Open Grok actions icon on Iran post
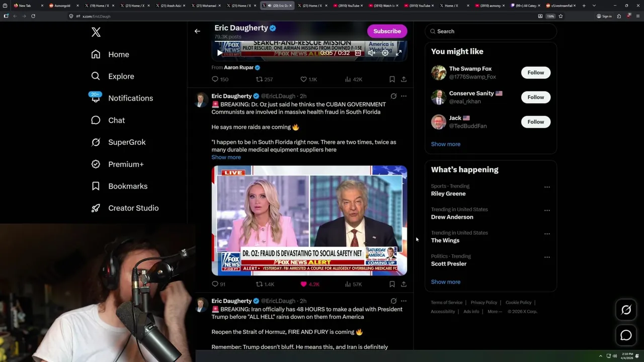This screenshot has width=644, height=362. pyautogui.click(x=393, y=301)
